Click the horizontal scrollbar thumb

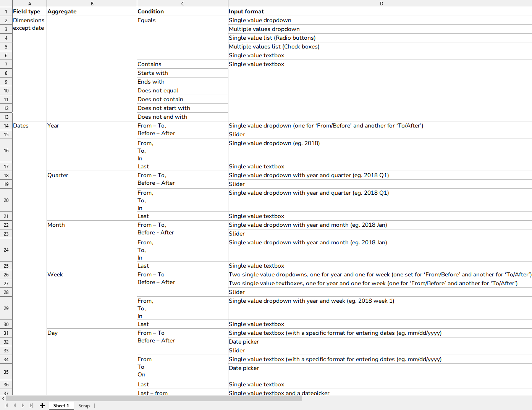coord(153,398)
